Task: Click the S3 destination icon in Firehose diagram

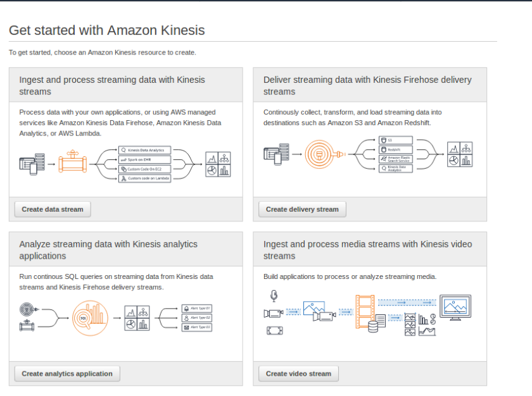Action: (384, 140)
